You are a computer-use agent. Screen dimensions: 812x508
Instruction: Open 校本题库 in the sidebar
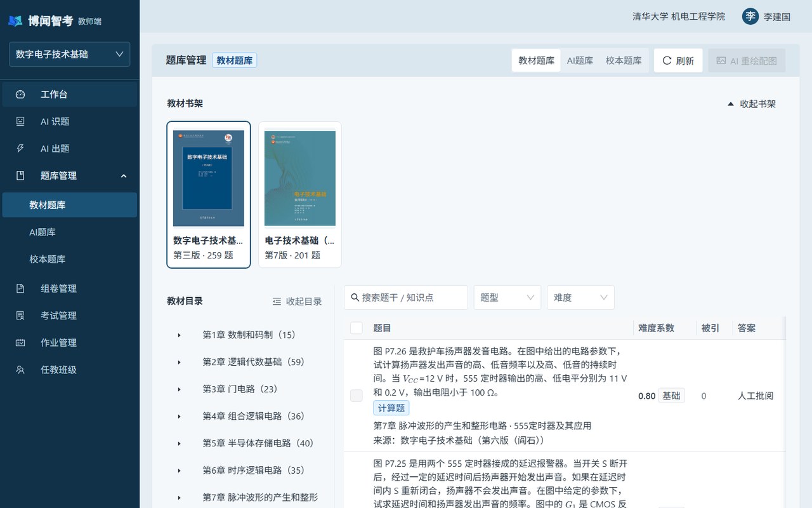click(x=70, y=259)
